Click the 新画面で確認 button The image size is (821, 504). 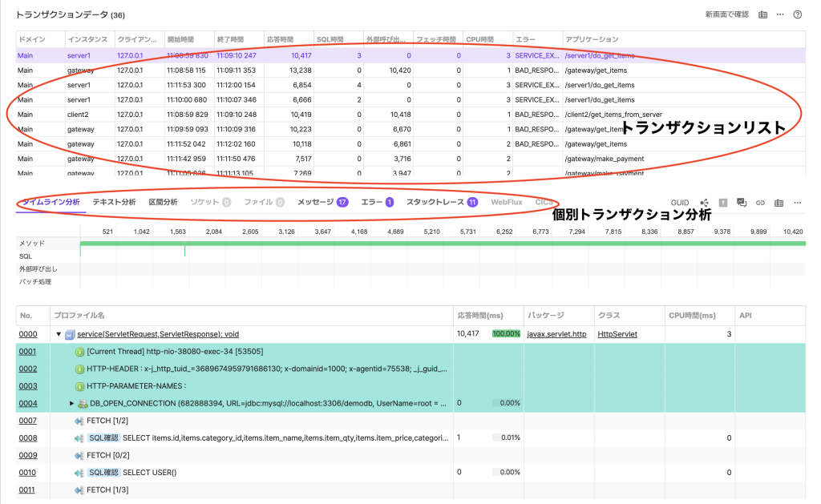pyautogui.click(x=726, y=14)
